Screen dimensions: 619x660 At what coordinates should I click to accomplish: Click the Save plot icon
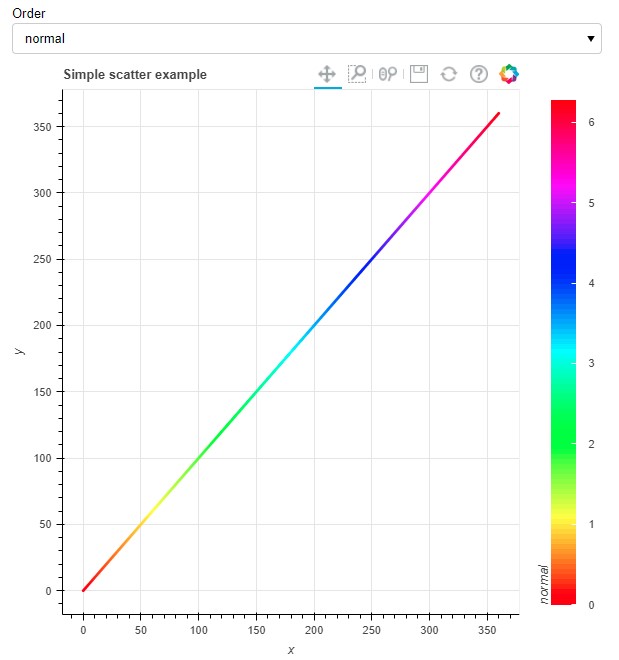[x=419, y=75]
